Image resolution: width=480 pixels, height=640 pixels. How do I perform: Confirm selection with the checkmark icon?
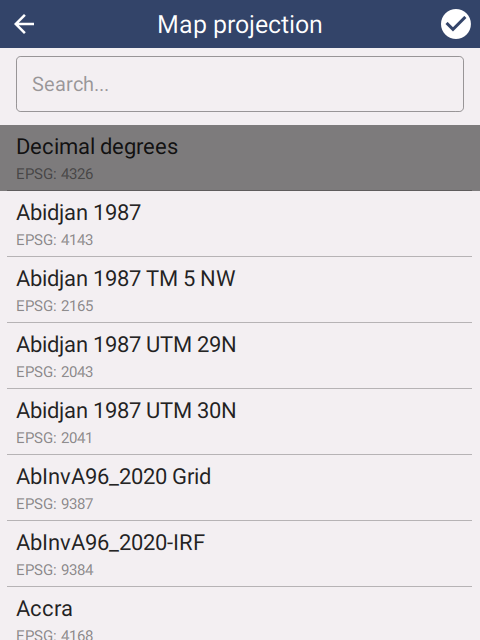(x=456, y=24)
